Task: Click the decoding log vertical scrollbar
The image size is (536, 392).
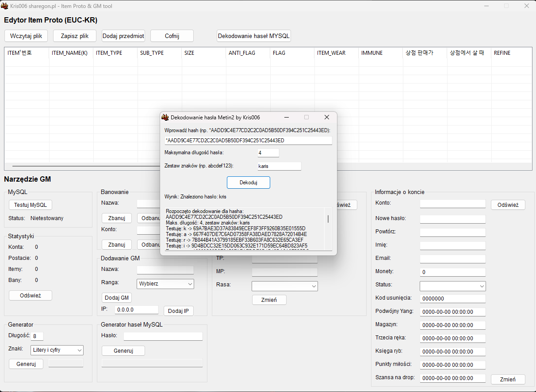Action: point(328,219)
